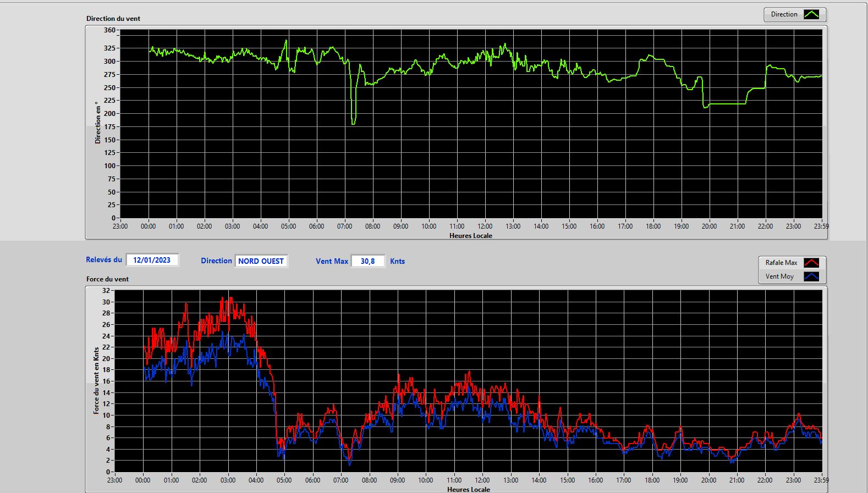
Task: Select the Rafale Max legend label
Action: click(781, 263)
